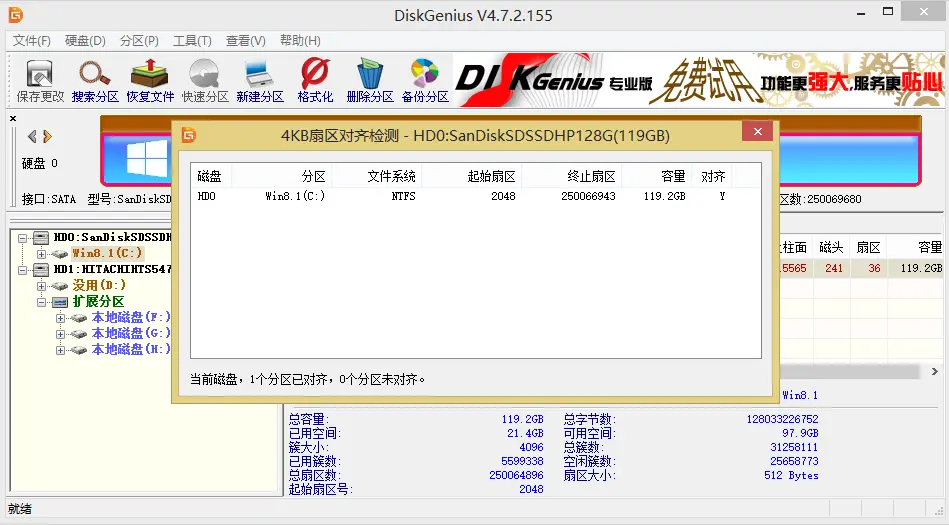Screen dimensions: 949x525
Task: Click the HD1 HITACHI drive icon in tree
Action: (x=41, y=269)
